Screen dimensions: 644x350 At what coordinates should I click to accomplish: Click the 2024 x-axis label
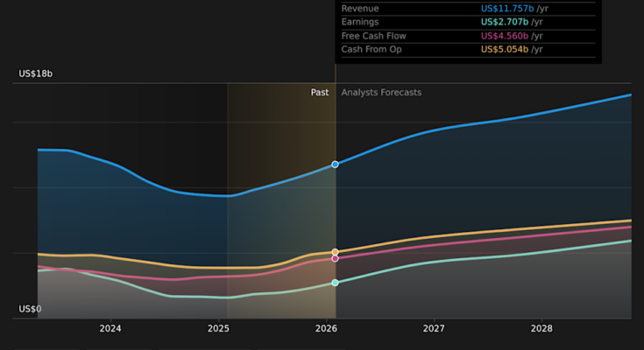coord(110,329)
